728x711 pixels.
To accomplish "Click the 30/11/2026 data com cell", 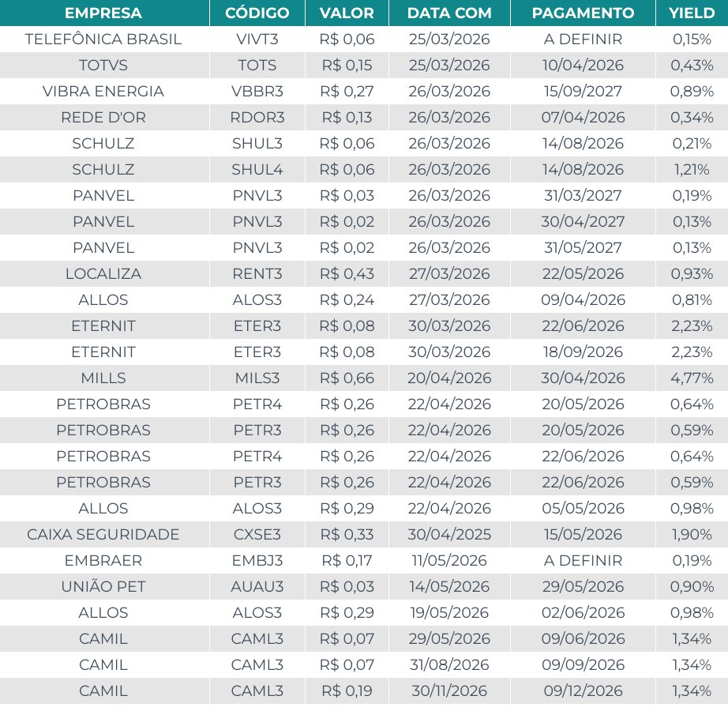I will pos(449,690).
